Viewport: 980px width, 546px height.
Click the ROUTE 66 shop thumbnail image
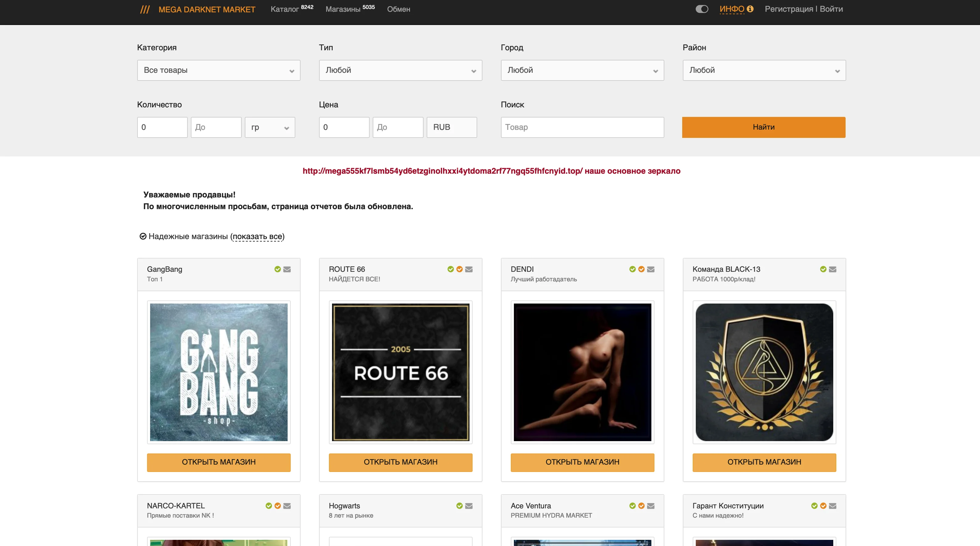[400, 372]
